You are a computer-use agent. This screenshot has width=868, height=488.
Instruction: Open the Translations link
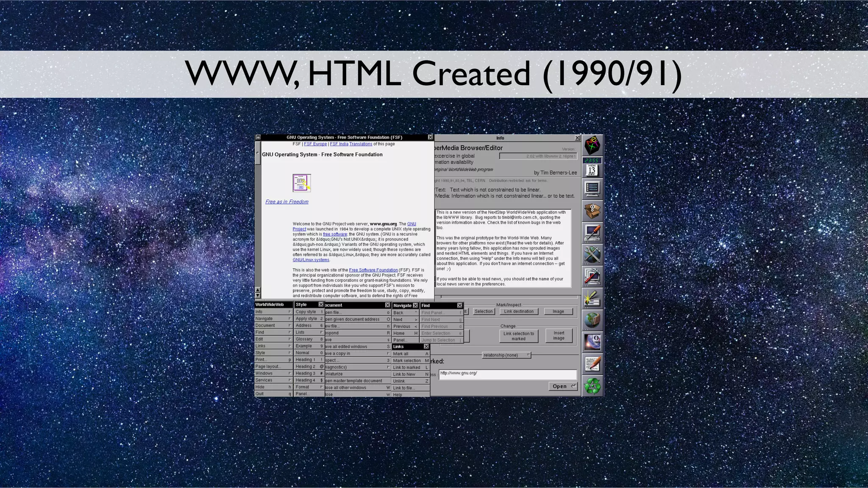click(361, 144)
